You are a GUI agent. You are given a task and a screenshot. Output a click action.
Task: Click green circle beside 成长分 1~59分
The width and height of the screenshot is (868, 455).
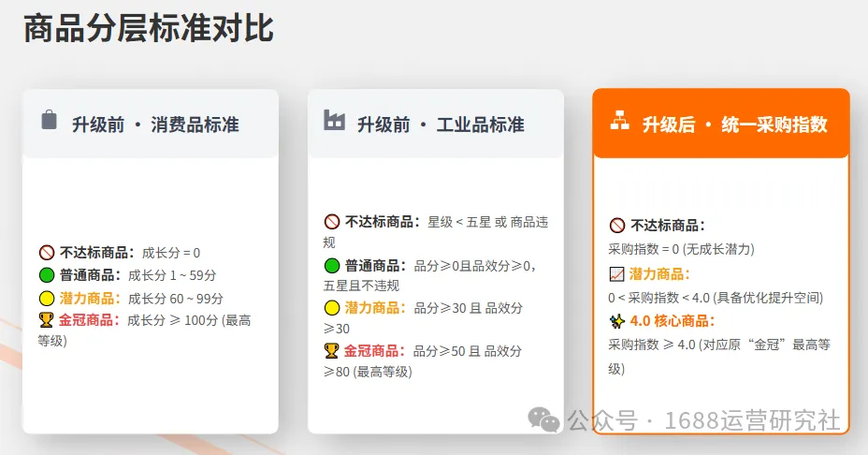(47, 275)
